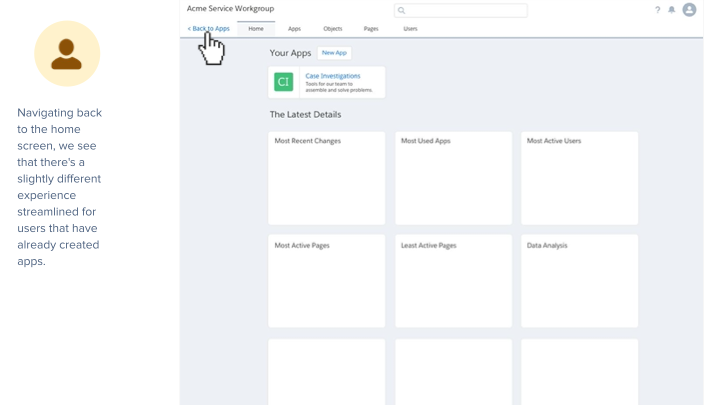Go to the Pages tab
This screenshot has height=405, width=720.
(371, 29)
